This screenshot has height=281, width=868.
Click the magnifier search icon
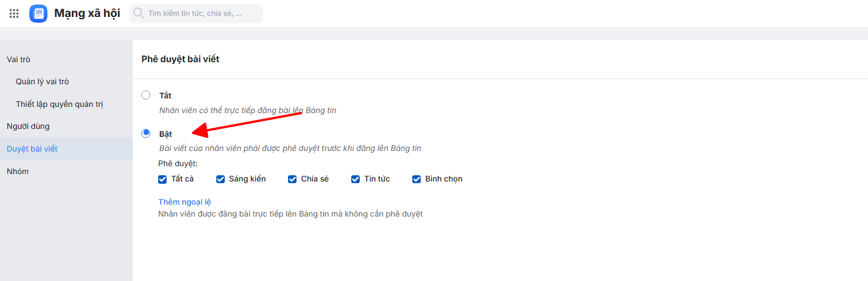(x=138, y=13)
